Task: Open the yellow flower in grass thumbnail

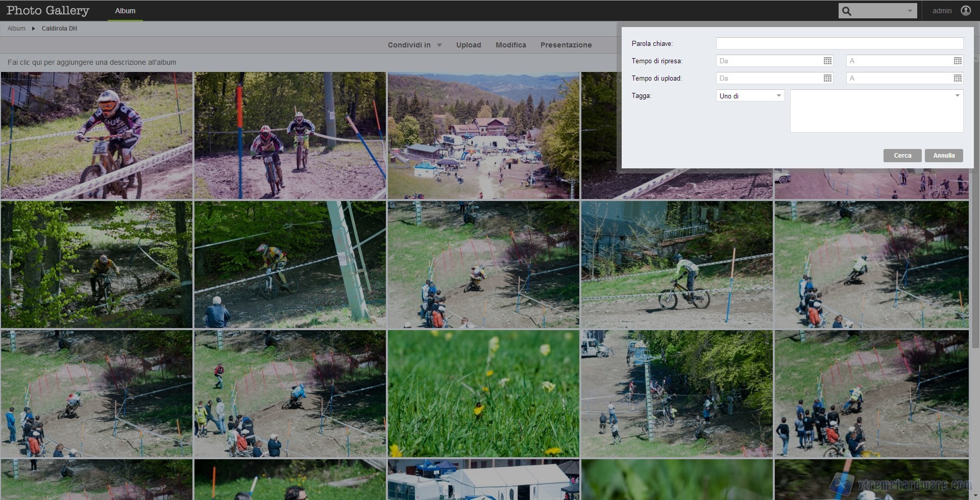Action: coord(483,393)
